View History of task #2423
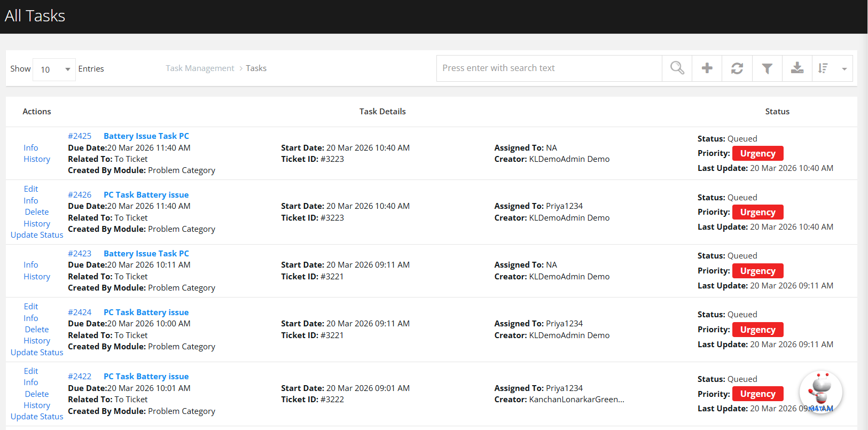Viewport: 868px width, 430px height. pos(37,277)
